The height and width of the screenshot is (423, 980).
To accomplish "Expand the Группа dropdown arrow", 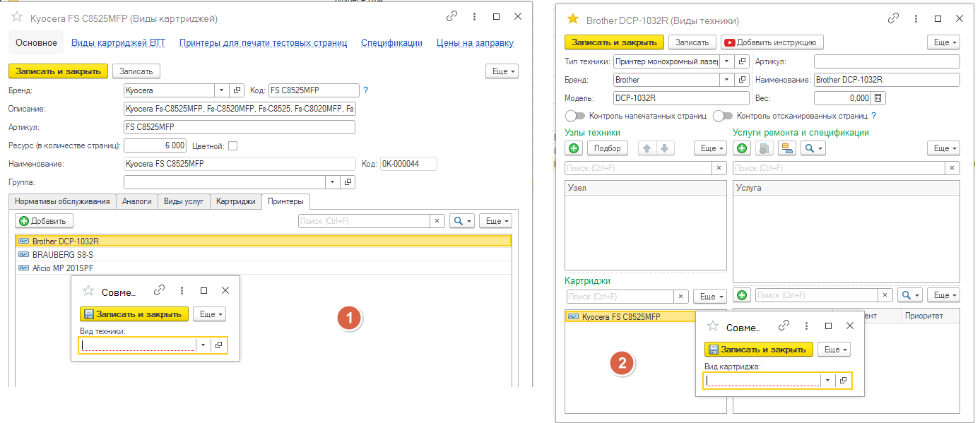I will pos(333,182).
